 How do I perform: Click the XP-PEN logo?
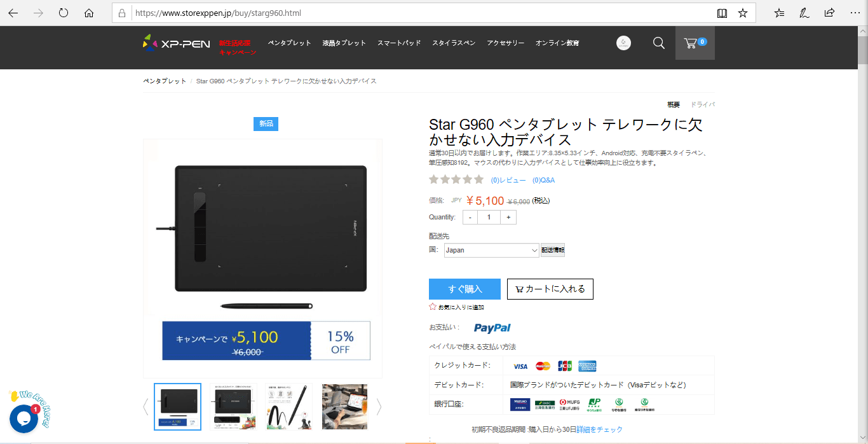click(177, 43)
